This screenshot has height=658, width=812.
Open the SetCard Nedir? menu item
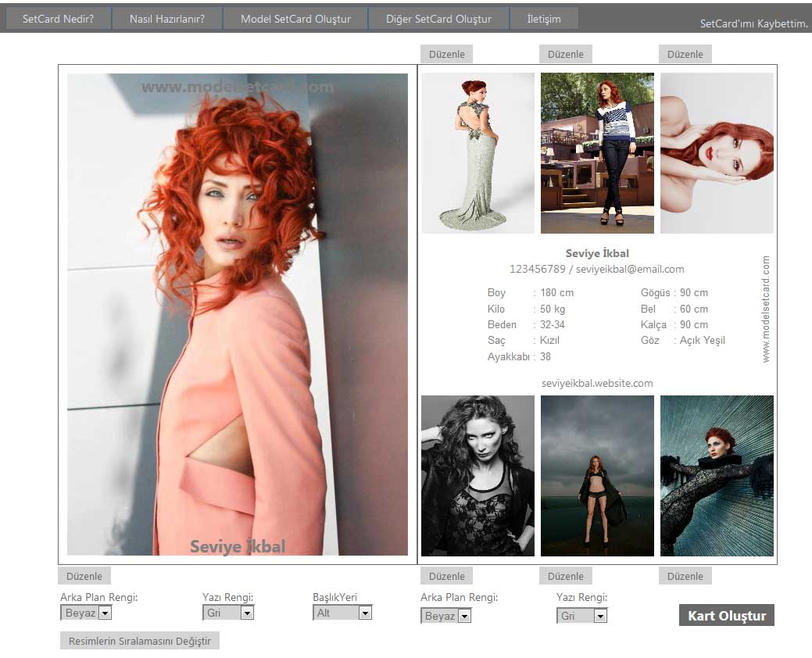click(58, 19)
